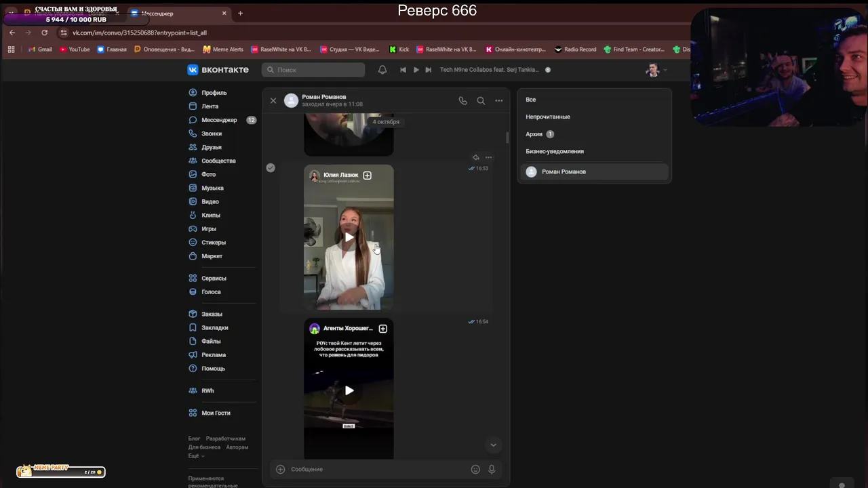Play the track in the VK header player
The height and width of the screenshot is (488, 868).
[416, 70]
